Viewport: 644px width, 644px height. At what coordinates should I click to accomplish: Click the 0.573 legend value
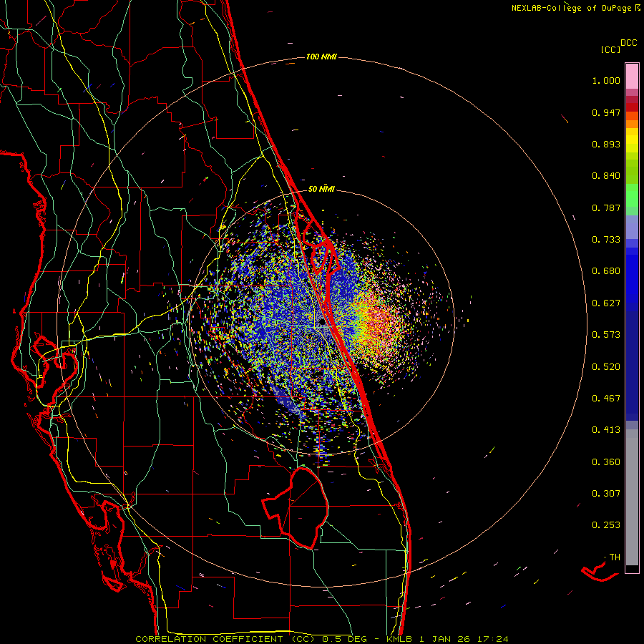(x=606, y=335)
